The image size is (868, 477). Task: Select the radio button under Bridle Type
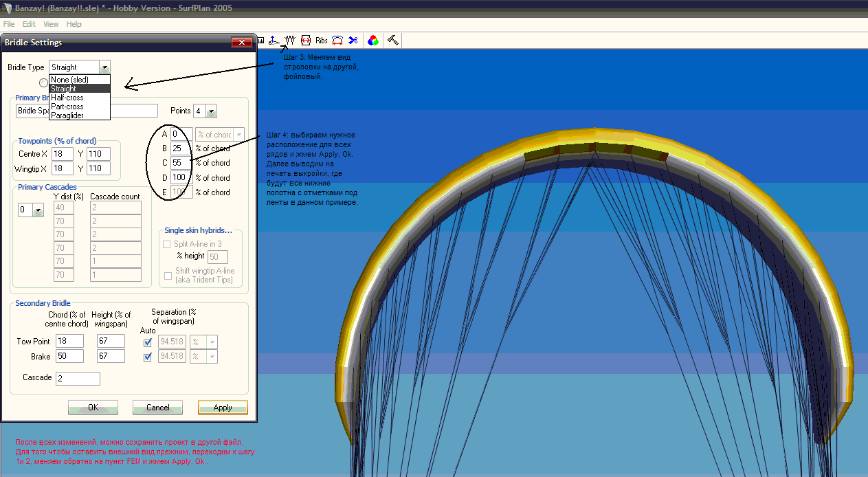pyautogui.click(x=43, y=82)
